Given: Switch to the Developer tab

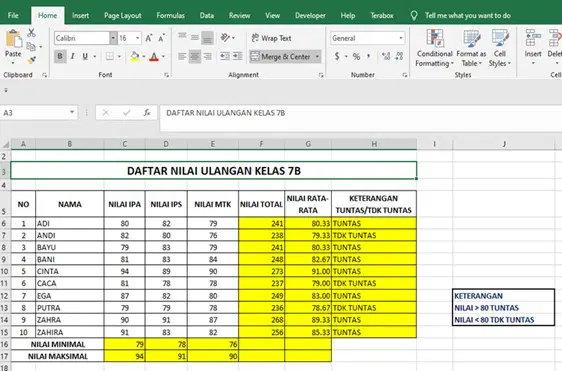Looking at the screenshot, I should (310, 15).
